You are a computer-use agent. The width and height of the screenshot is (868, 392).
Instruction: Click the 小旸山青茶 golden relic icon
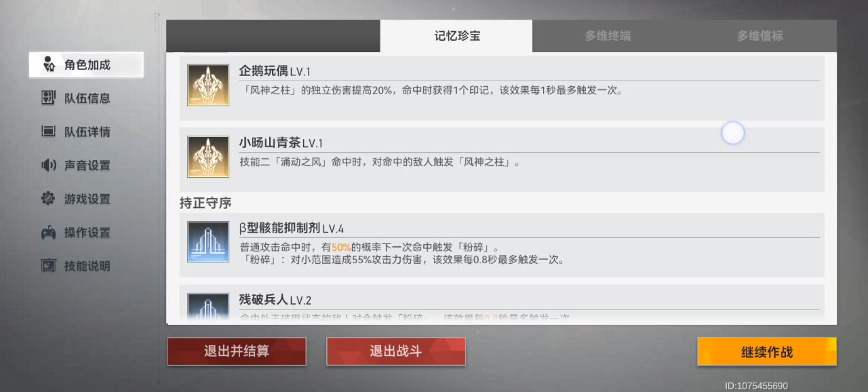[208, 157]
